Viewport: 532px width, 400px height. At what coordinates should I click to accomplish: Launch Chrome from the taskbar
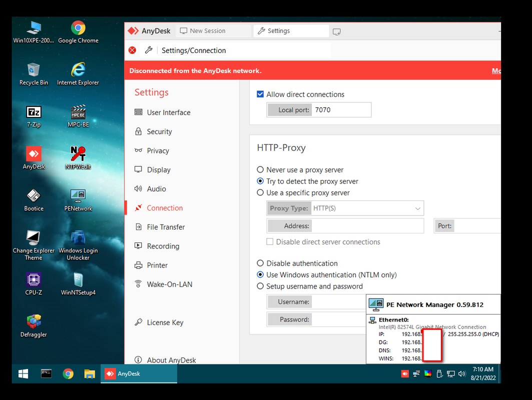68,373
